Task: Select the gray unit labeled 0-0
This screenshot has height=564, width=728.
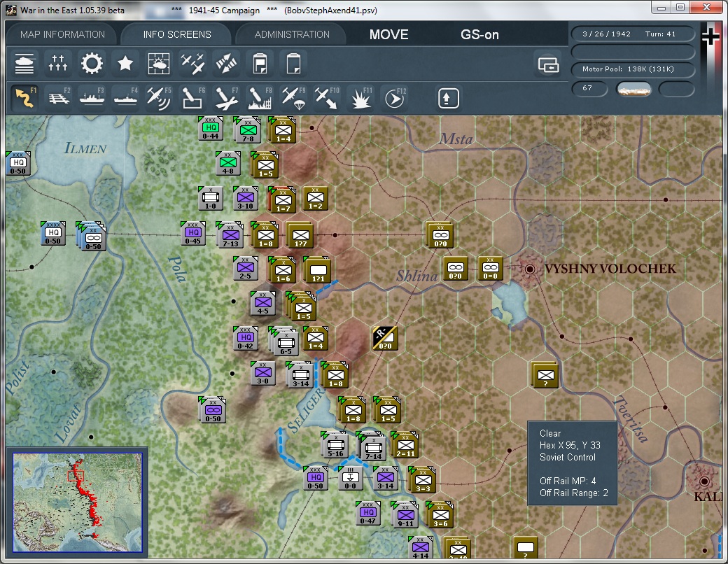Action: 350,478
